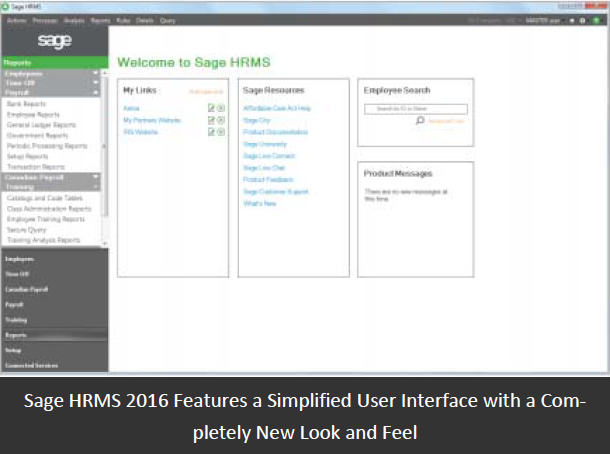Click the edit icon next to Aetna link
This screenshot has width=610, height=454.
click(x=211, y=108)
